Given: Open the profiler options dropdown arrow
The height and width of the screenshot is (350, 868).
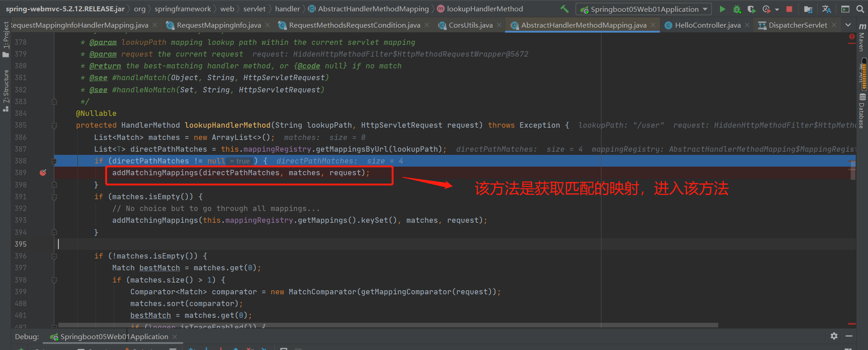Looking at the screenshot, I should [777, 9].
